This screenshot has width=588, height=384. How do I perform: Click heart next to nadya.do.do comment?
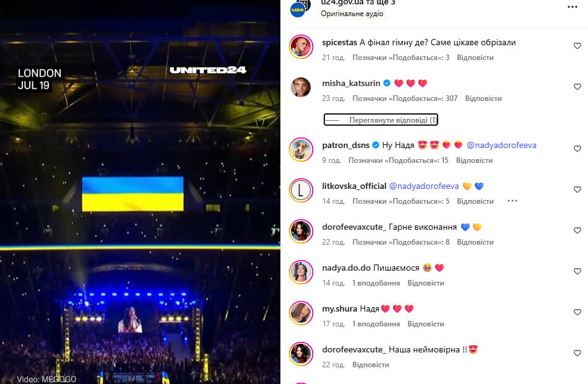tap(577, 271)
